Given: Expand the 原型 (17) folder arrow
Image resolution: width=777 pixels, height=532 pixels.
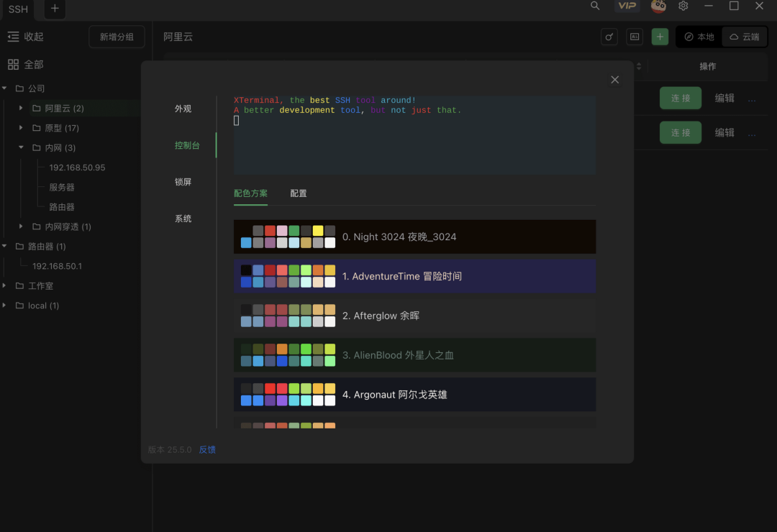Looking at the screenshot, I should (x=21, y=127).
